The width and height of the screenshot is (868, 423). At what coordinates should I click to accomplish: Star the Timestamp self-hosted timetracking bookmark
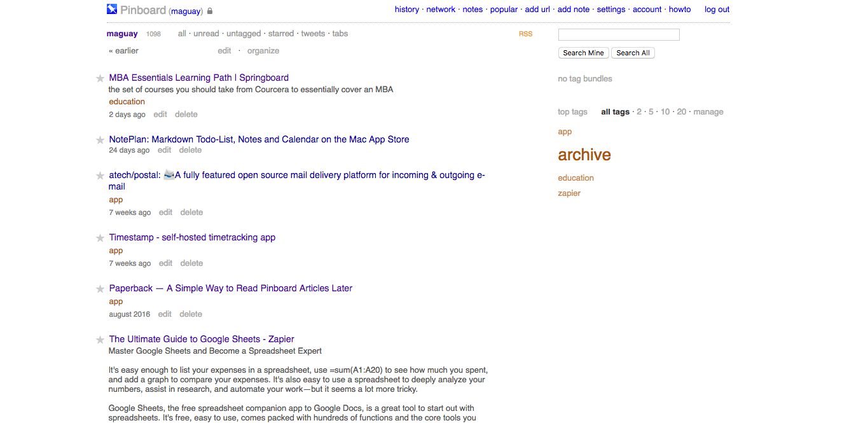pyautogui.click(x=100, y=238)
